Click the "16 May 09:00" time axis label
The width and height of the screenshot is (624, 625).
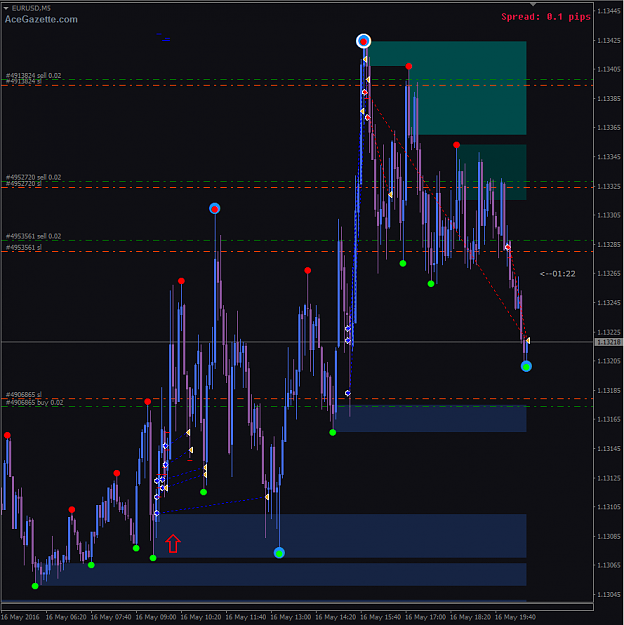tap(156, 617)
